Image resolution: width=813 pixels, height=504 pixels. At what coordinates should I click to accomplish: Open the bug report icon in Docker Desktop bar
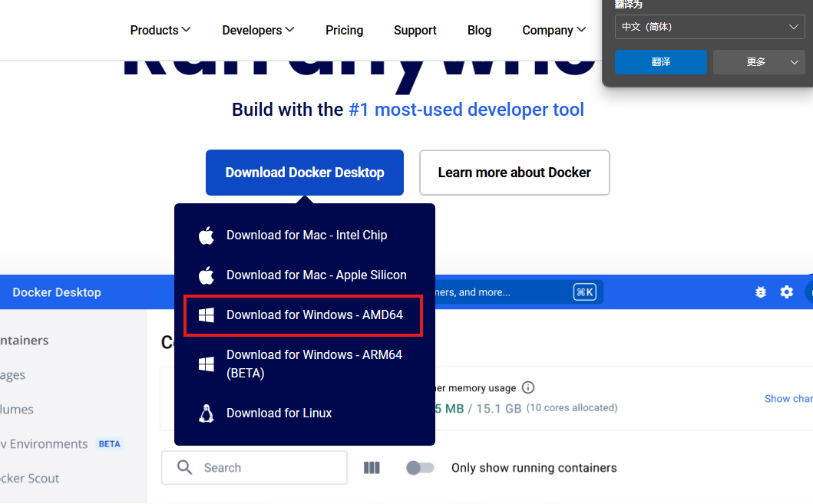(x=761, y=292)
